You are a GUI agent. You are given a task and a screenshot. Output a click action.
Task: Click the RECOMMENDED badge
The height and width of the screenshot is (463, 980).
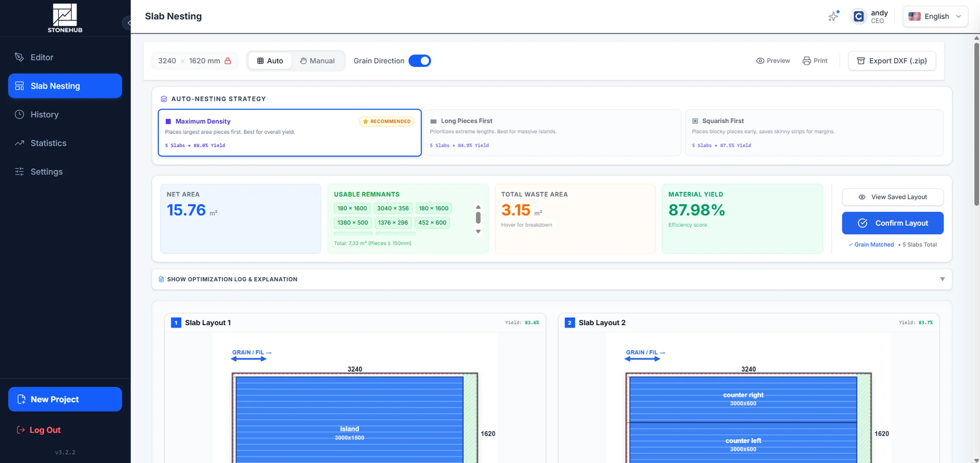[x=387, y=121]
